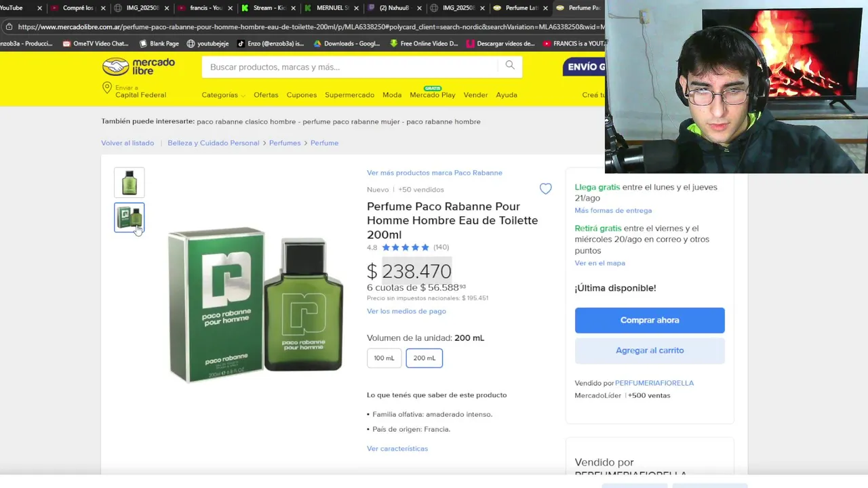
Task: Open Más formas de entrega link
Action: (613, 211)
